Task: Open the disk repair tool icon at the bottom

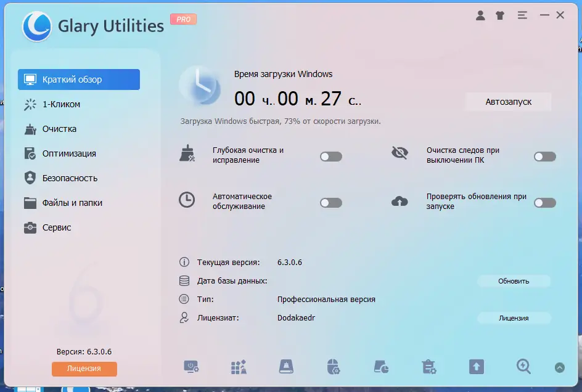Action: point(285,367)
